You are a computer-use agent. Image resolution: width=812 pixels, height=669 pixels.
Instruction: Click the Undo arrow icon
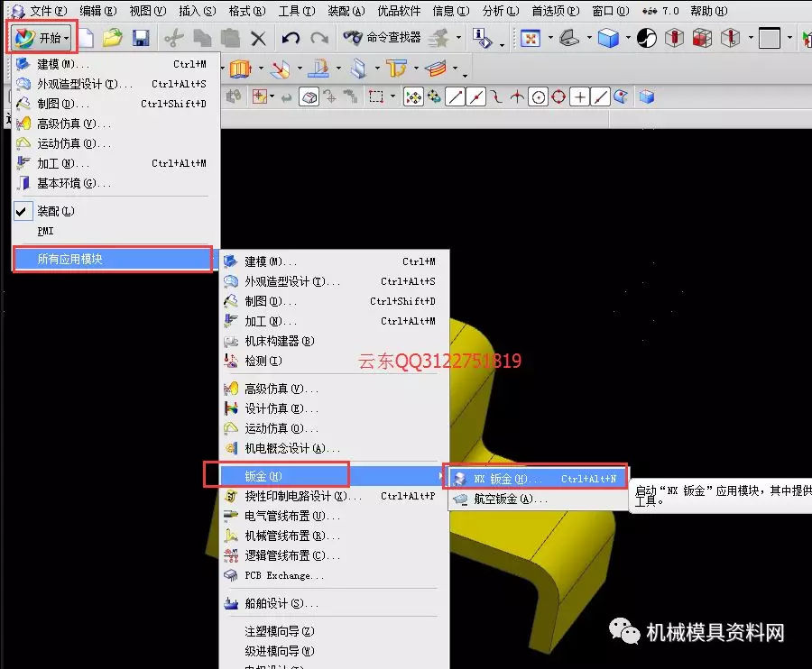[291, 38]
